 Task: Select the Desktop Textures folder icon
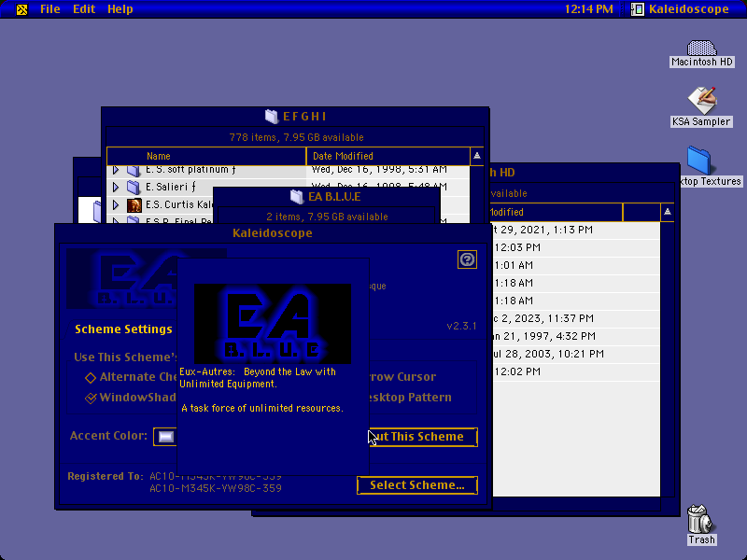coord(699,160)
